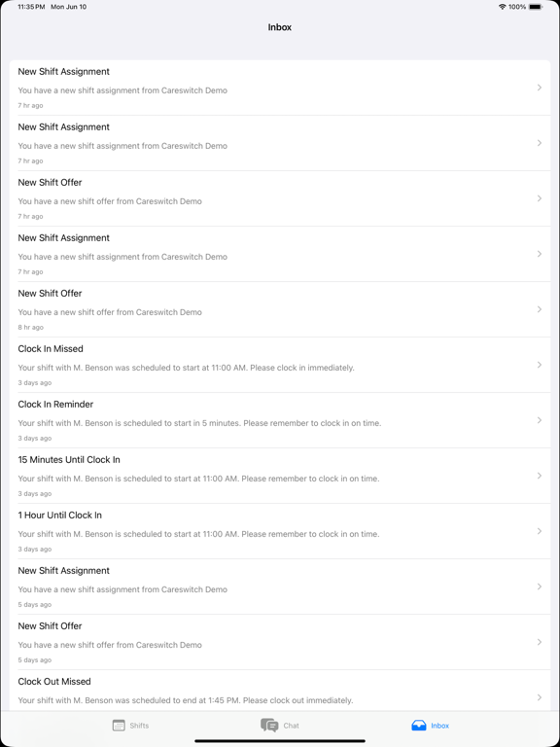Expand chevron on Clock In Missed row
The height and width of the screenshot is (747, 560).
pyautogui.click(x=539, y=365)
